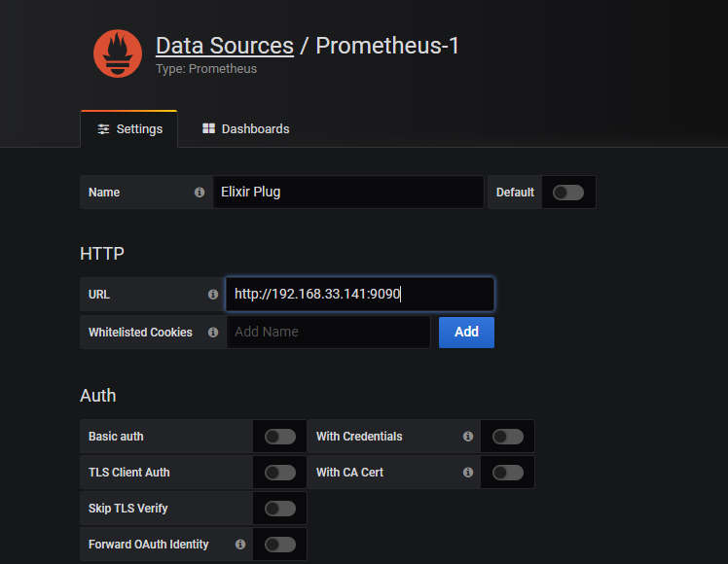728x564 pixels.
Task: Click the With CA Cert info icon
Action: point(468,473)
